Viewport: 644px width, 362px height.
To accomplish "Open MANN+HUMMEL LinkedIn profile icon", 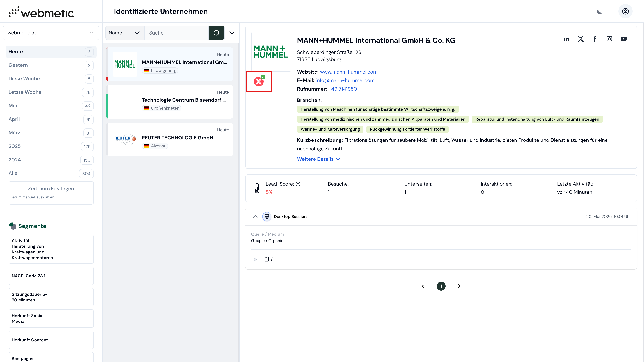I will 567,39.
